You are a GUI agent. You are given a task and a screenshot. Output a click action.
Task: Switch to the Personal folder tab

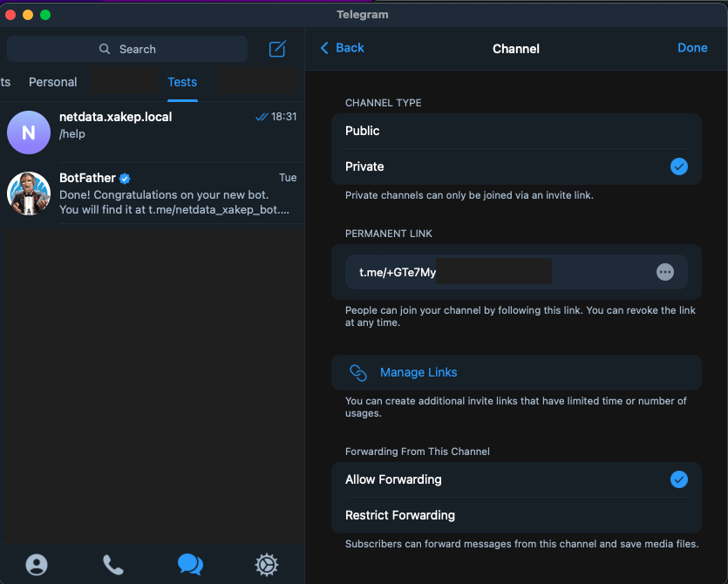[x=53, y=82]
